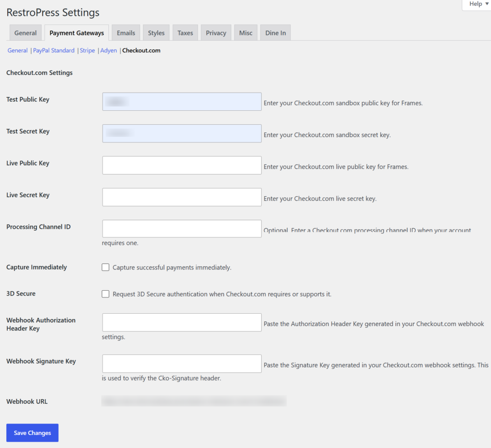Click the 'Test Public Key' label
This screenshot has height=448, width=491.
[x=28, y=99]
